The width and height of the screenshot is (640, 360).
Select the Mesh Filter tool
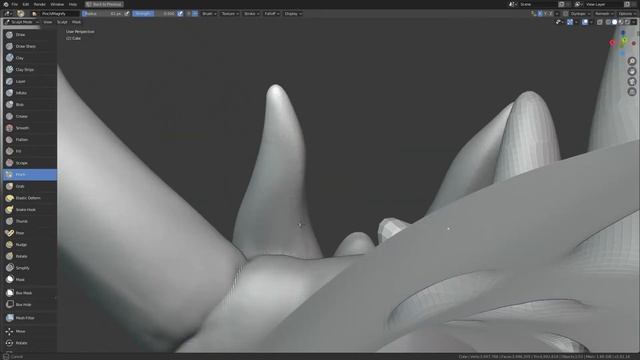[x=29, y=318]
